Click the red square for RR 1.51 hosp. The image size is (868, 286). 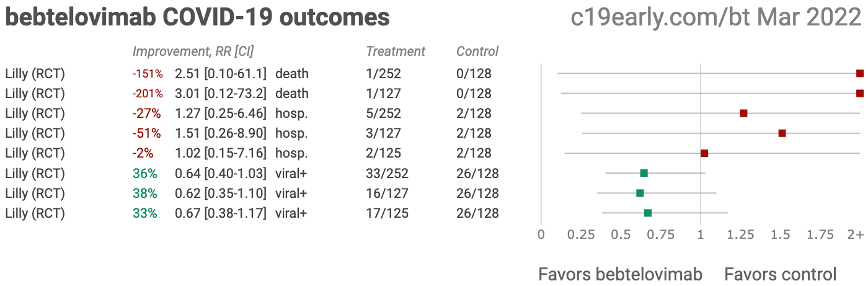click(x=782, y=133)
